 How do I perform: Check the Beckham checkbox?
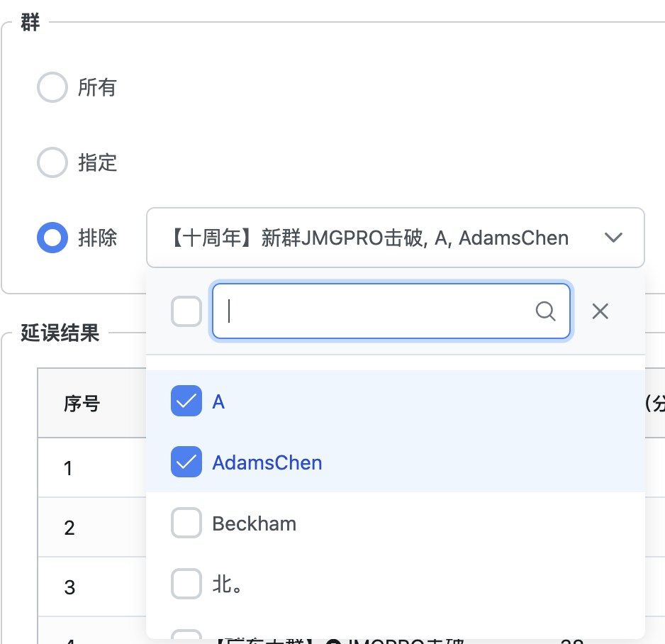click(186, 524)
